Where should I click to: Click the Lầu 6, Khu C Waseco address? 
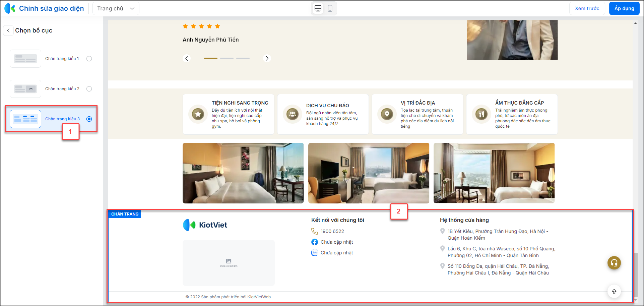pyautogui.click(x=502, y=252)
